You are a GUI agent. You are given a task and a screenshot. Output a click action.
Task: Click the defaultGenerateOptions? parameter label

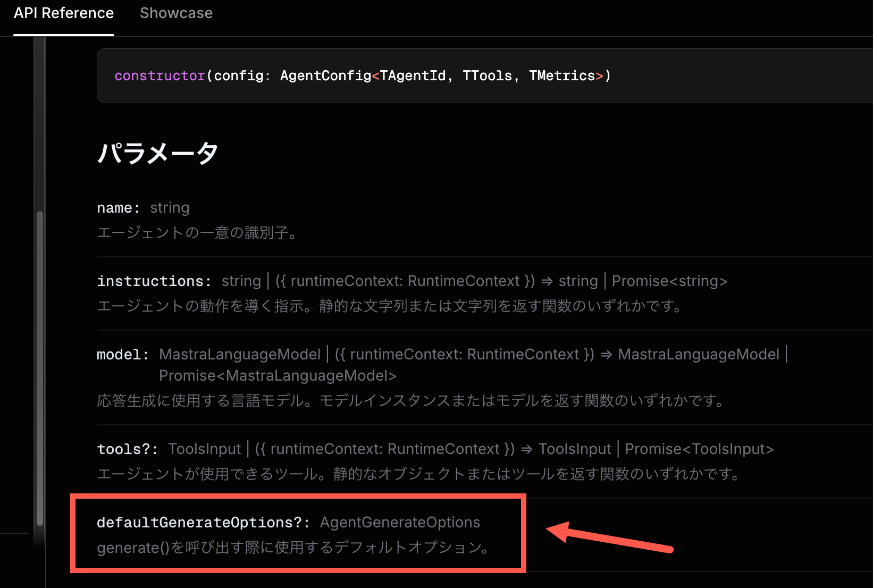tap(203, 523)
